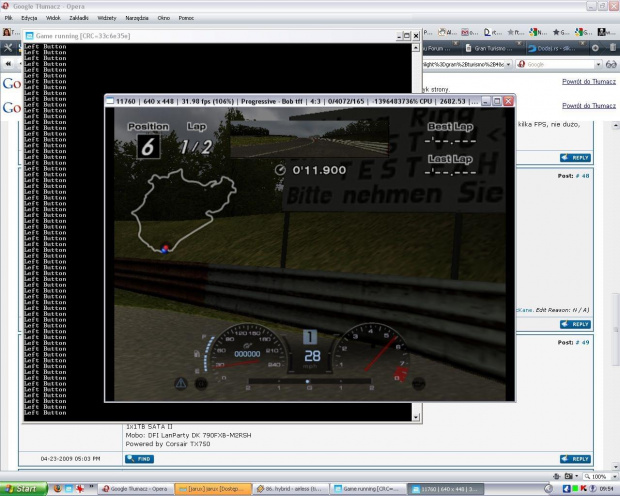This screenshot has height=496, width=620.
Task: Open the Plik menu in Opera
Action: [8, 18]
